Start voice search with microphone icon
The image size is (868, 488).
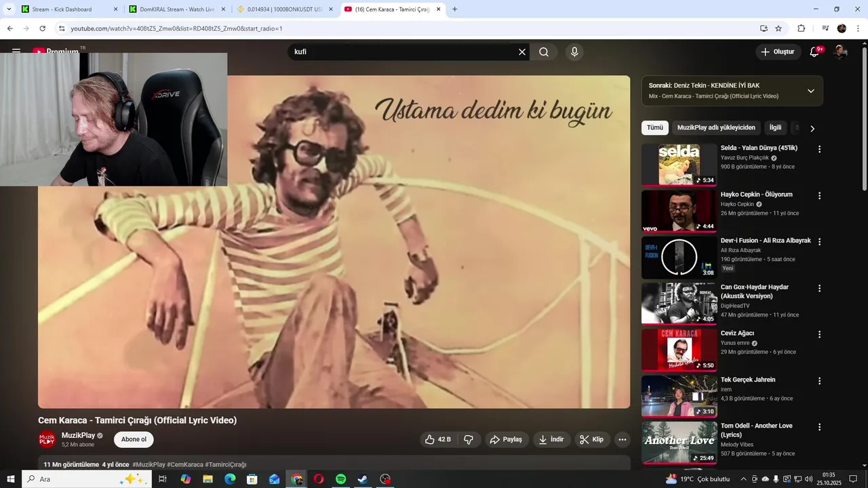point(574,52)
